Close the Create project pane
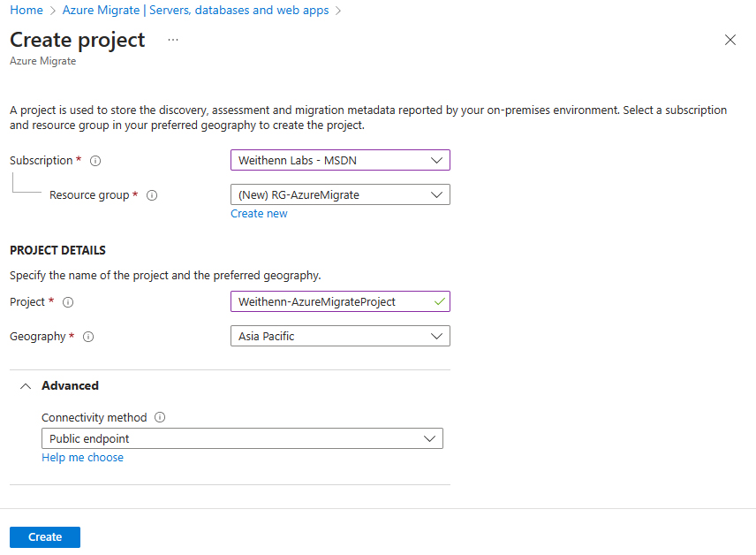The width and height of the screenshot is (756, 555). click(x=730, y=40)
